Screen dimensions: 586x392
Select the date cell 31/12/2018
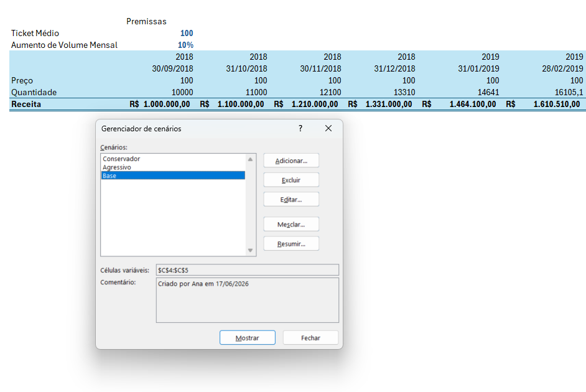[x=394, y=68]
